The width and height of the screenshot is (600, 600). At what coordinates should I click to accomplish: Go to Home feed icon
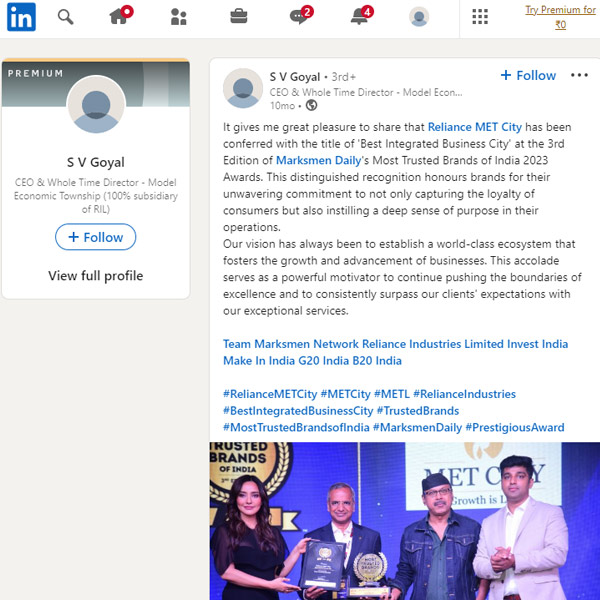(120, 16)
